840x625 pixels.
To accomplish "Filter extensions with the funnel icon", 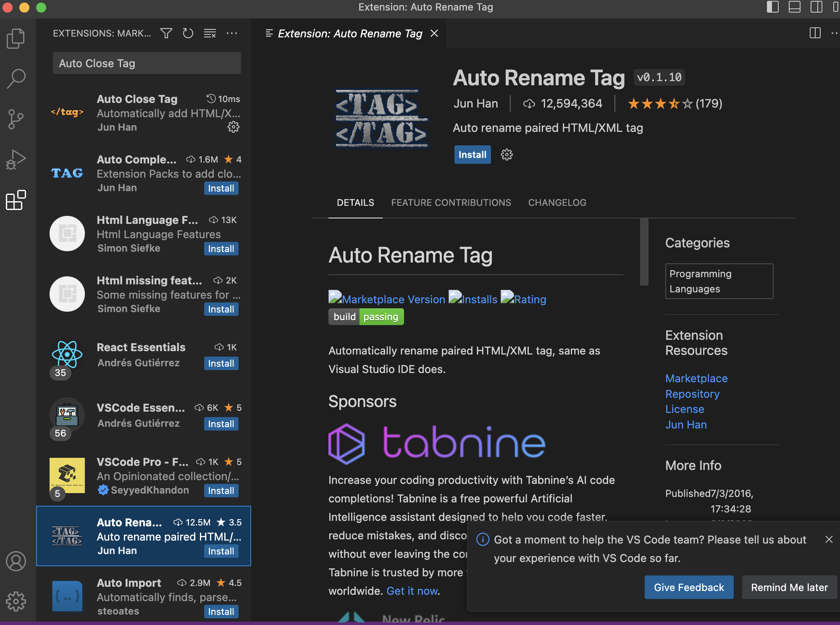I will [166, 33].
